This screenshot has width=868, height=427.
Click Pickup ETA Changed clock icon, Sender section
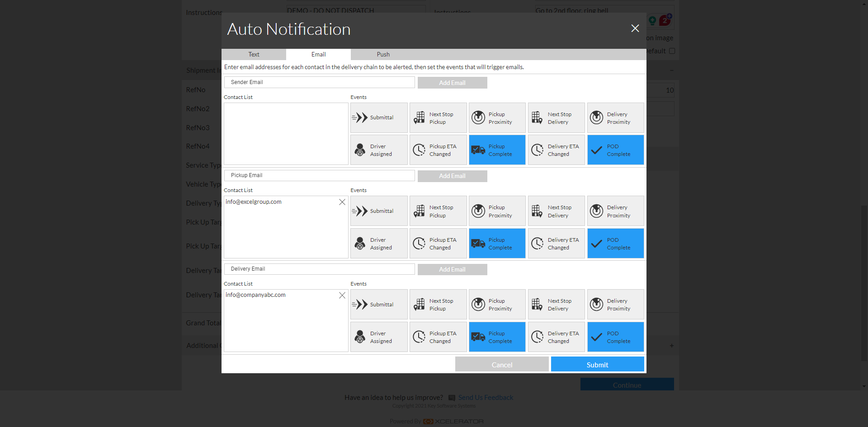[419, 150]
